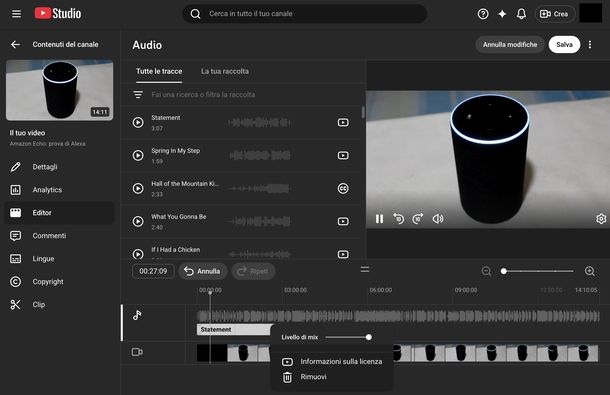Viewport: 610px width, 395px height.
Task: Click the Salva button
Action: click(x=564, y=44)
